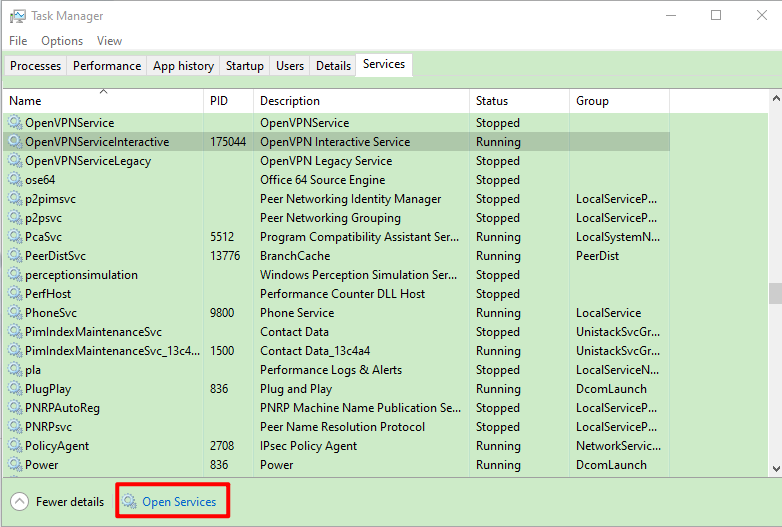The image size is (782, 527).
Task: Click the Open Services link
Action: pyautogui.click(x=179, y=502)
